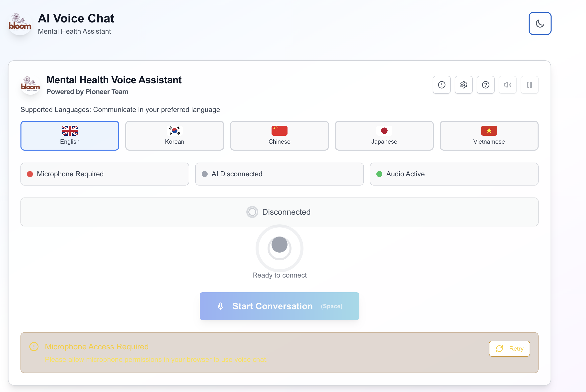
Task: Click the Bloom logo in the header
Action: (20, 23)
